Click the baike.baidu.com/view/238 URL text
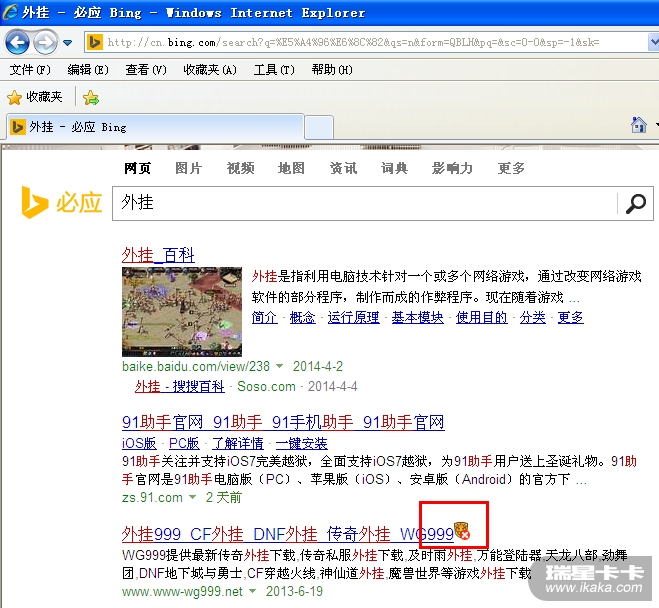659x608 pixels. point(196,366)
